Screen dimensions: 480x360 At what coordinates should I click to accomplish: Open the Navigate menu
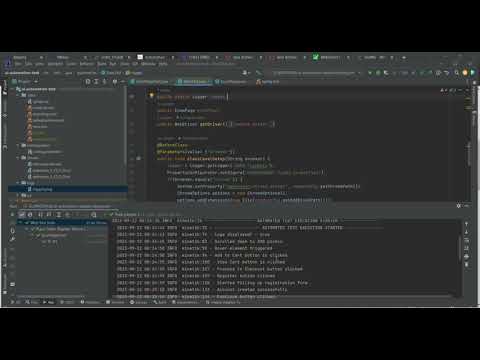(x=55, y=64)
